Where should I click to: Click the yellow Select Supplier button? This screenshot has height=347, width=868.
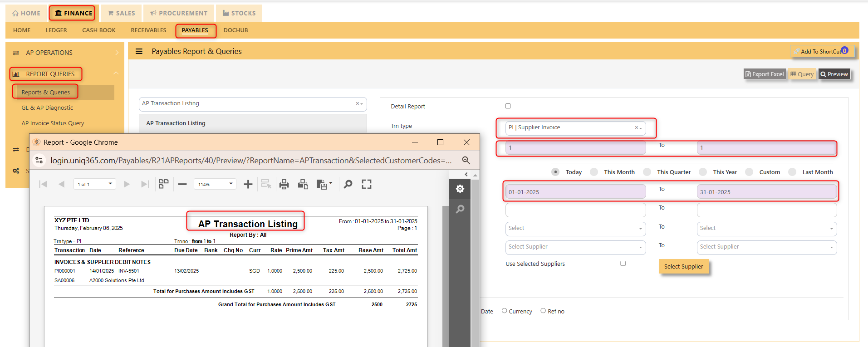click(683, 267)
